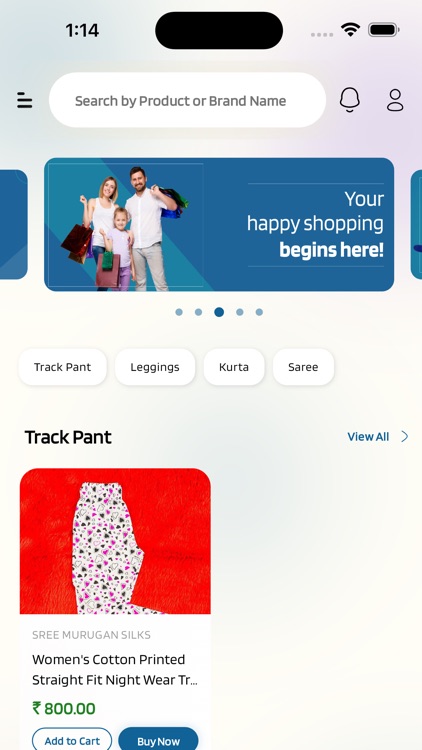Screen dimensions: 422x750
Task: Select the last carousel page dot
Action: (259, 312)
